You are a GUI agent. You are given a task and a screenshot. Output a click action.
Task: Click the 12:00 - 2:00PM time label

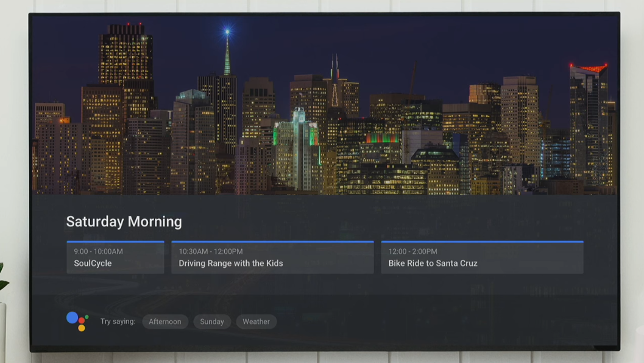tap(412, 251)
